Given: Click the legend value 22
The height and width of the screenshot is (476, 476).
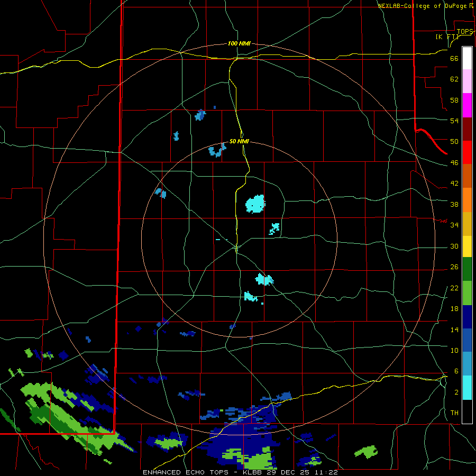Looking at the screenshot, I should pyautogui.click(x=454, y=288).
